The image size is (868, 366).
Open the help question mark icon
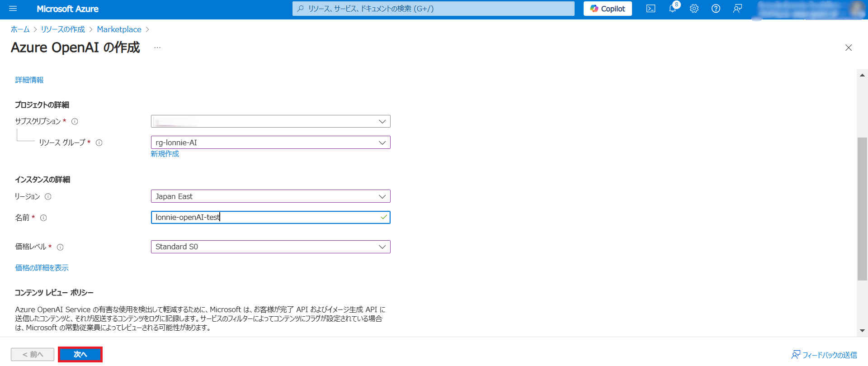[x=716, y=9]
